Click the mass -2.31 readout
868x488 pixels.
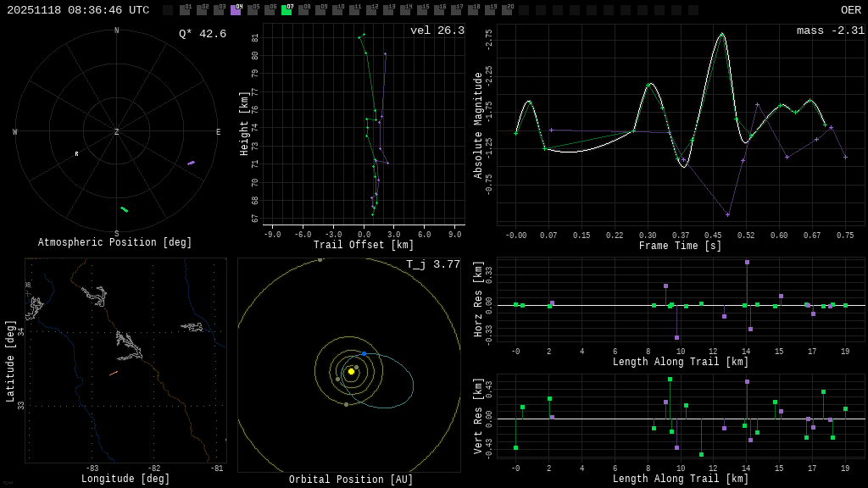830,30
